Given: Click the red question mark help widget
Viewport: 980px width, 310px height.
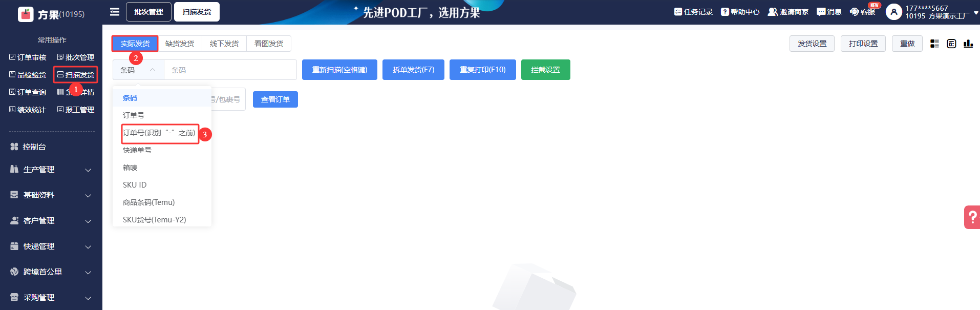Looking at the screenshot, I should [x=972, y=217].
